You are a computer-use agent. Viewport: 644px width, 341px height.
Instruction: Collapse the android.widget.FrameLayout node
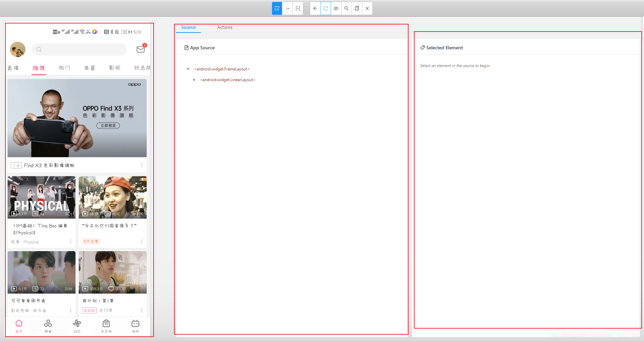tap(188, 69)
